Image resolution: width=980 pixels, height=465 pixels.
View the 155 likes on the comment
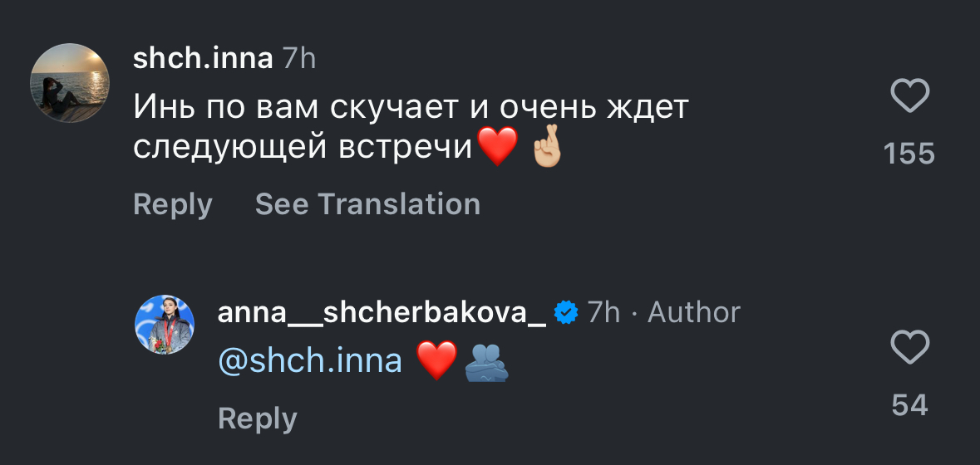click(909, 154)
